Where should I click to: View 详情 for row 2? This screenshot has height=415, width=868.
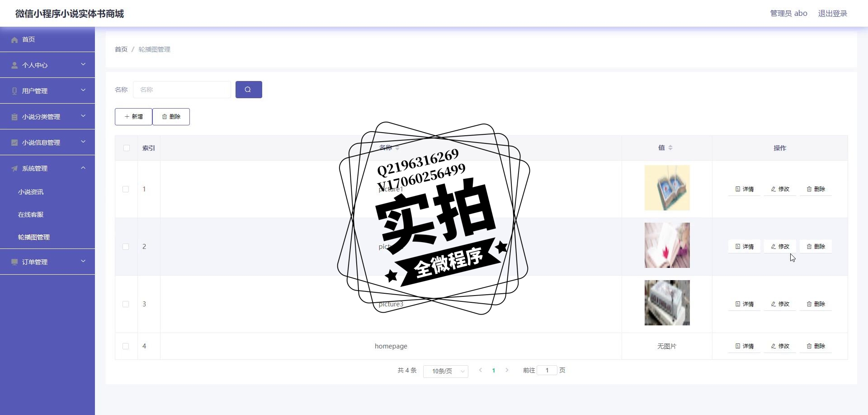744,247
